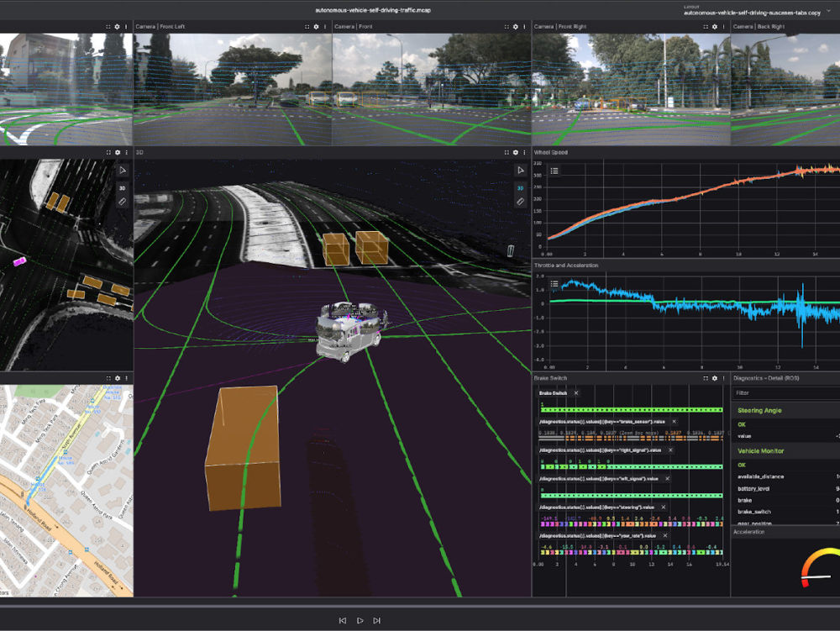The image size is (840, 631).
Task: Remove the right_signal series
Action: (x=670, y=450)
